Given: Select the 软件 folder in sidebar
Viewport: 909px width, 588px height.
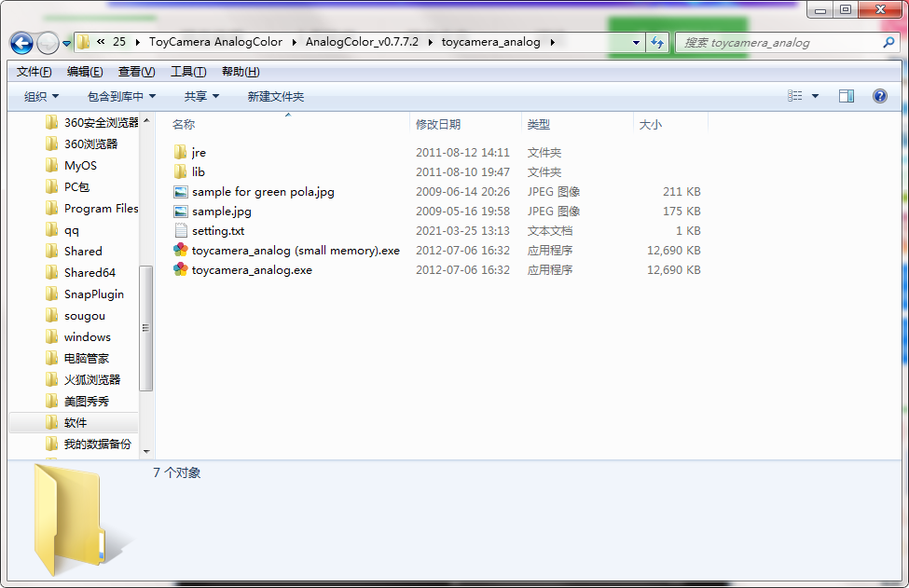Looking at the screenshot, I should [75, 423].
